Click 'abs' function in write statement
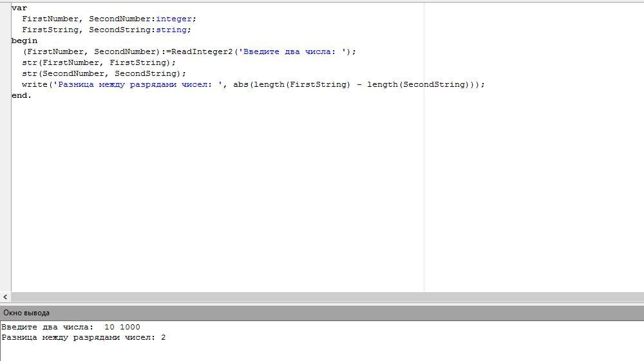The width and height of the screenshot is (644, 361). (241, 84)
